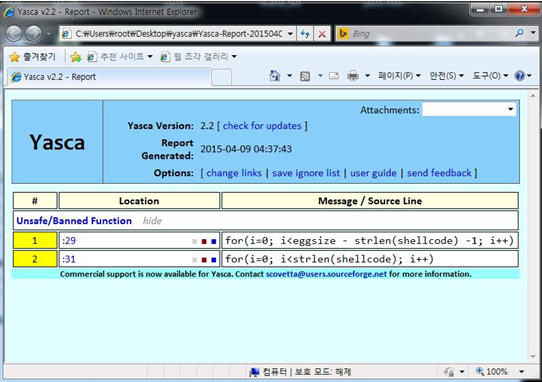
Task: Click the Refresh icon beside address bar
Action: point(305,34)
